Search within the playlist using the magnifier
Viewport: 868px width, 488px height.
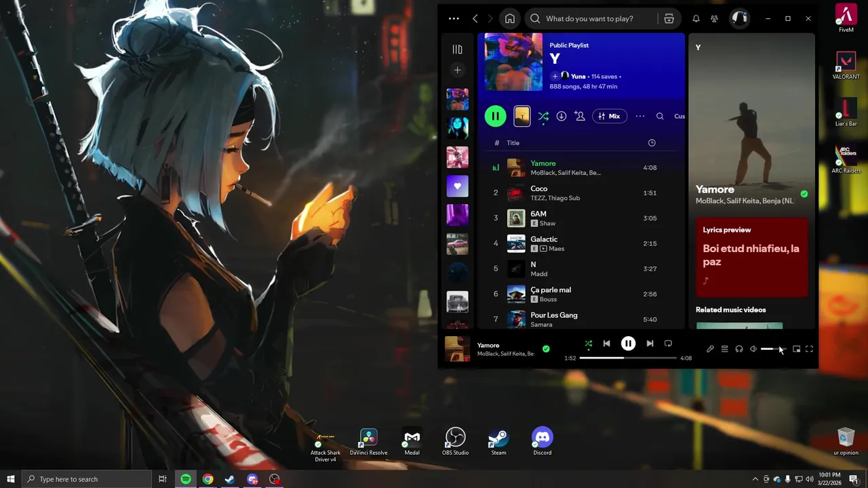[660, 116]
